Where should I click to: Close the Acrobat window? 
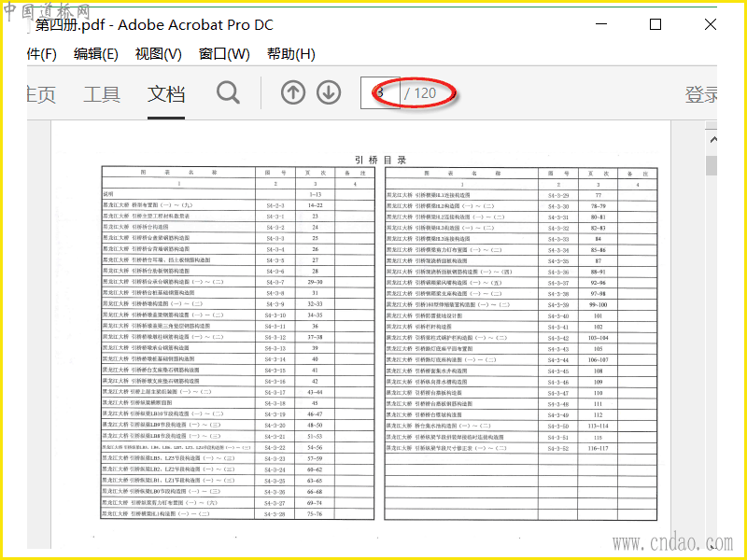pos(711,24)
